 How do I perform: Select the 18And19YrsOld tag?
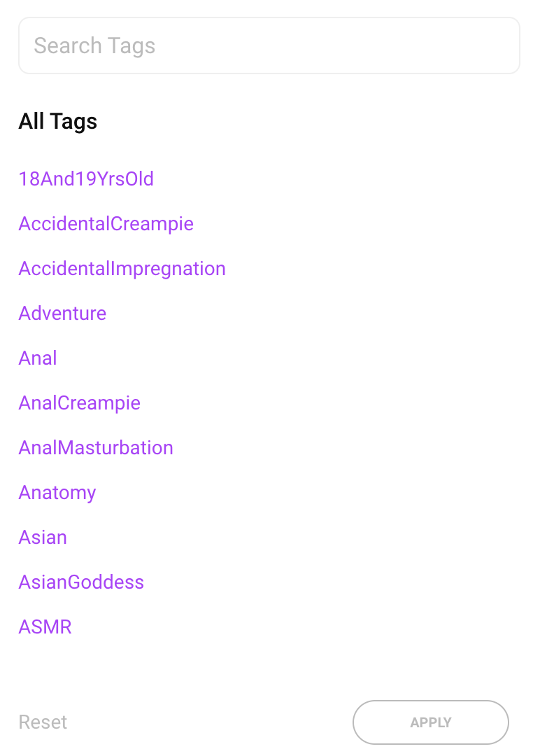pyautogui.click(x=86, y=179)
